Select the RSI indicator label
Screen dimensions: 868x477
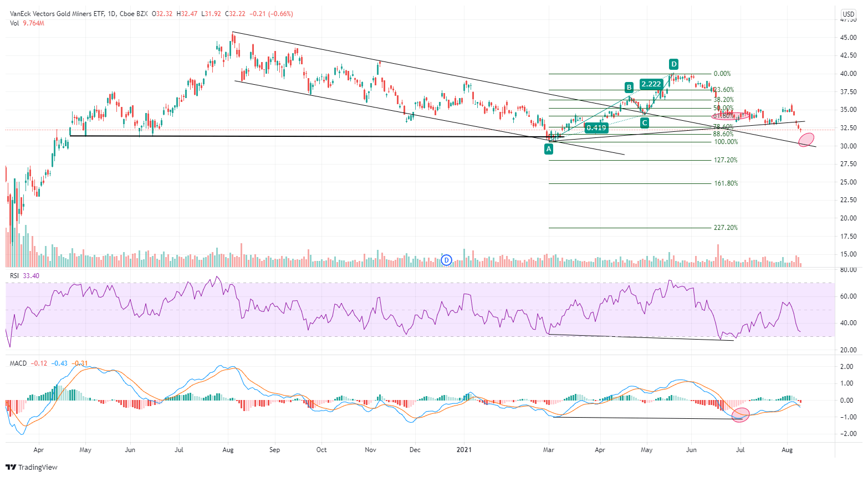(16, 276)
